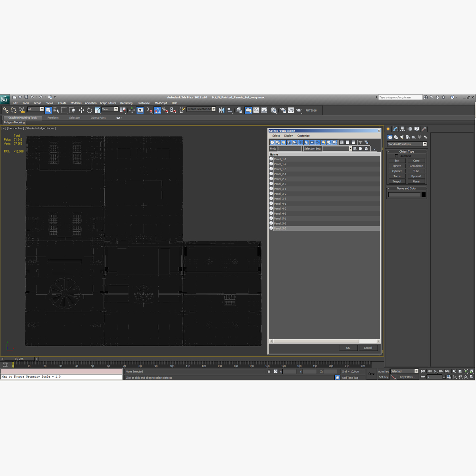
Task: Click the Select Object arrow tool
Action: (48, 110)
